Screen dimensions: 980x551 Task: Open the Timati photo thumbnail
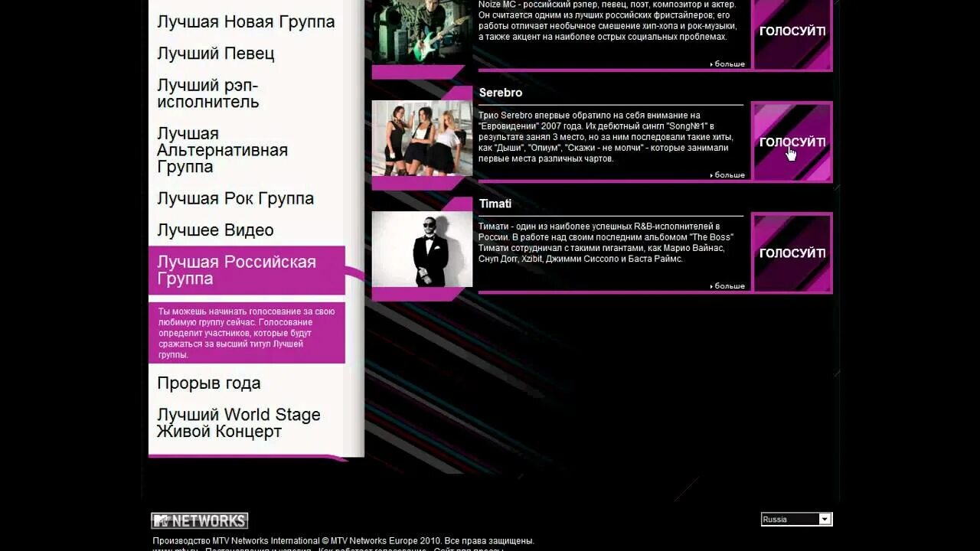[x=422, y=249]
